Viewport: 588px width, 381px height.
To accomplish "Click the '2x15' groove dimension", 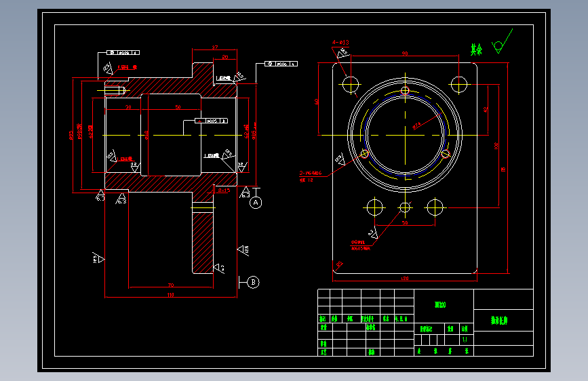I will pyautogui.click(x=224, y=190).
